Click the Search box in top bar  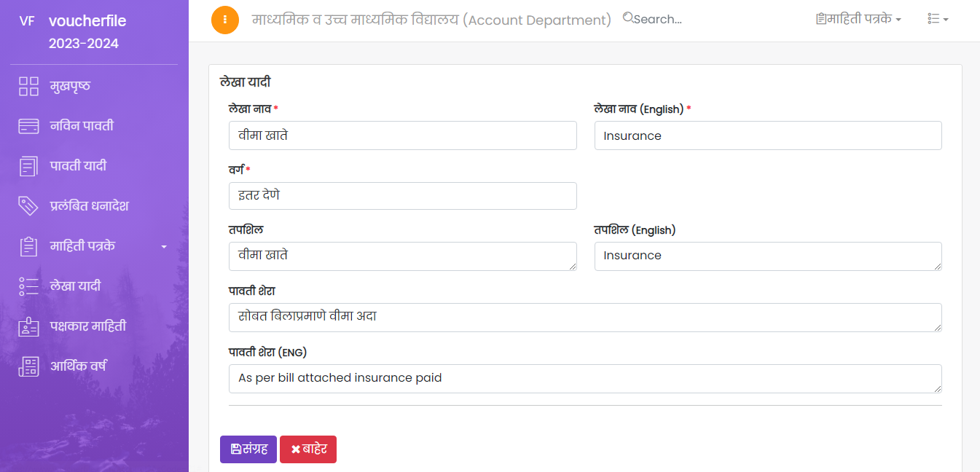point(659,20)
